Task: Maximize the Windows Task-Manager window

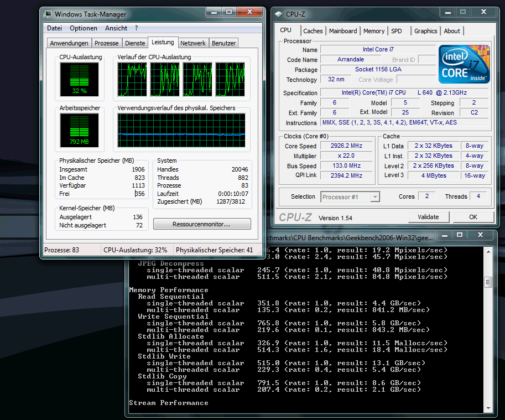Action: click(229, 12)
